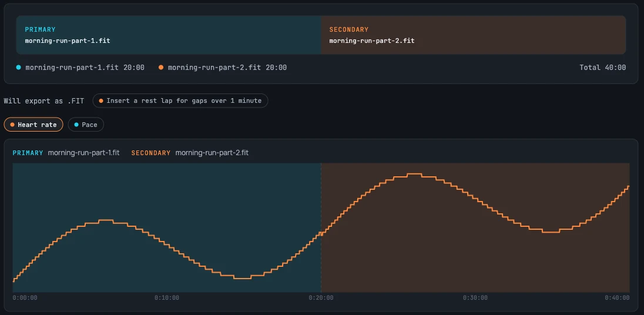Image resolution: width=644 pixels, height=315 pixels.
Task: Click the 0:20:00 time axis label
Action: coord(321,297)
